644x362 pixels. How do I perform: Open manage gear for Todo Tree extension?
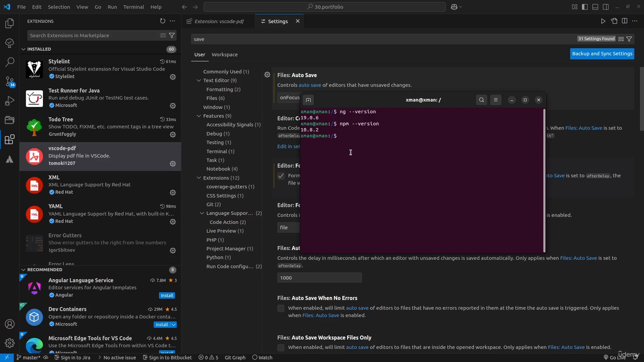point(173,134)
